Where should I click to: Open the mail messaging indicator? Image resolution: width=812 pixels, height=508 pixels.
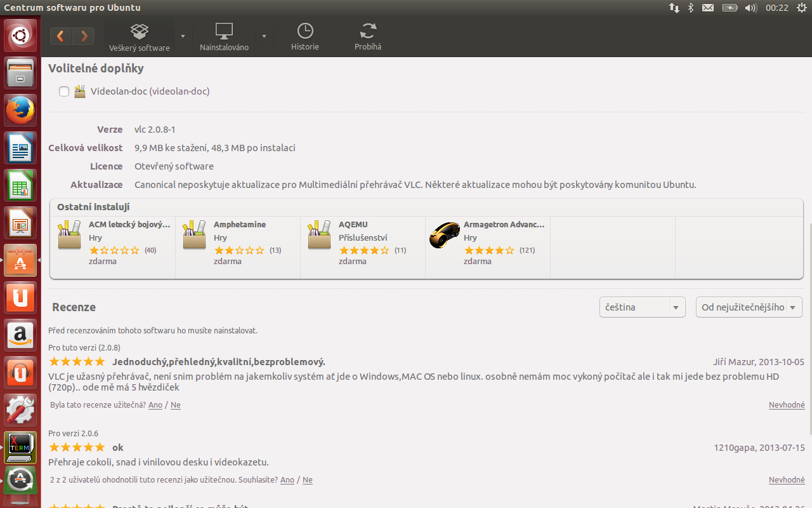[708, 8]
